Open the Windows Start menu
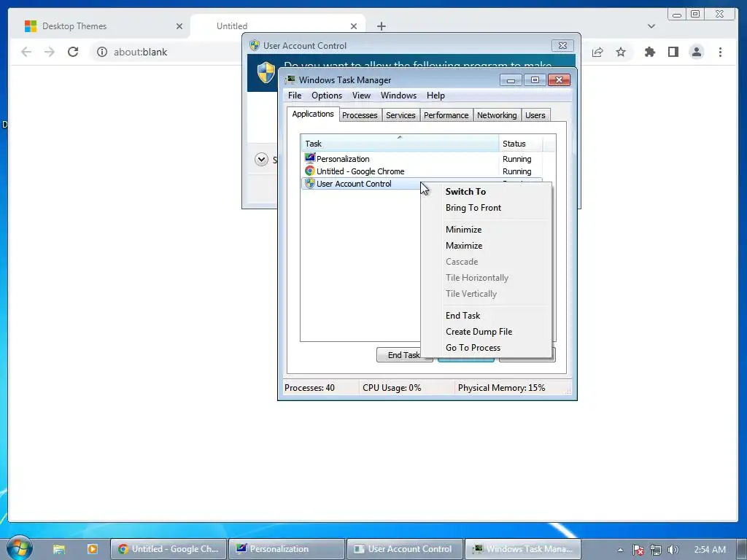This screenshot has width=747, height=560. [20, 548]
